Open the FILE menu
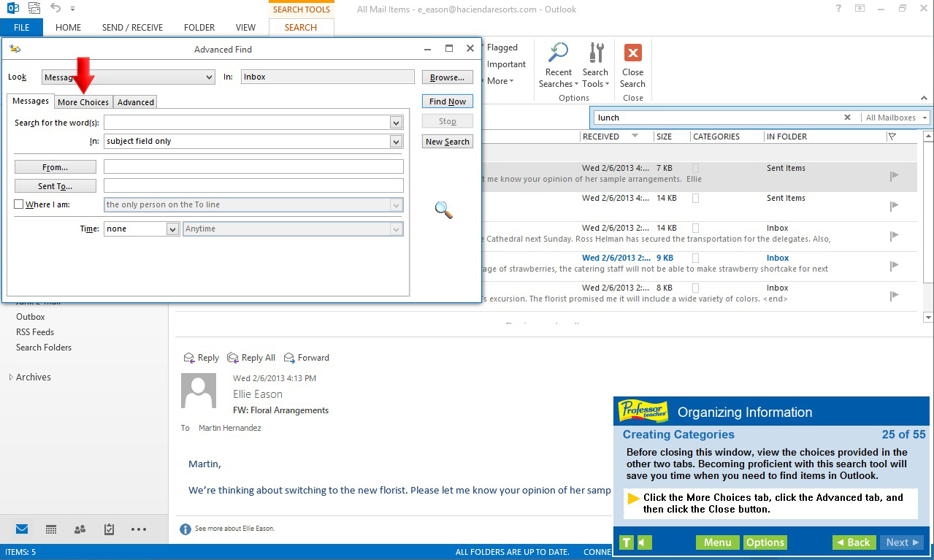The image size is (934, 560). (x=21, y=27)
